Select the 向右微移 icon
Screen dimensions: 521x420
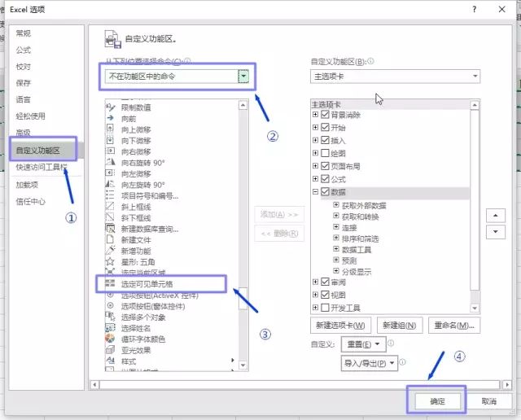110,151
